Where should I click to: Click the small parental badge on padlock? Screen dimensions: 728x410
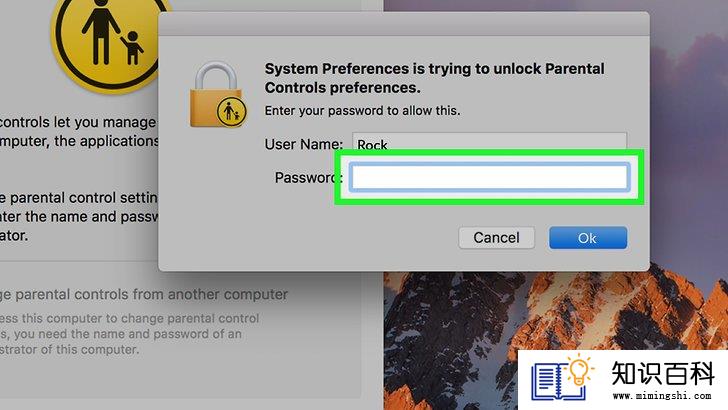pyautogui.click(x=231, y=111)
